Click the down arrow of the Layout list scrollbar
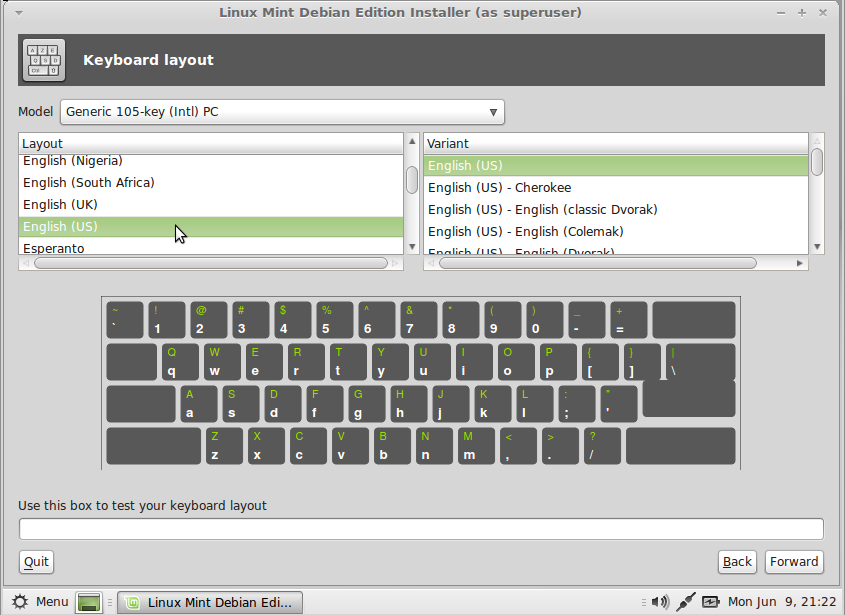This screenshot has height=615, width=845. point(411,245)
